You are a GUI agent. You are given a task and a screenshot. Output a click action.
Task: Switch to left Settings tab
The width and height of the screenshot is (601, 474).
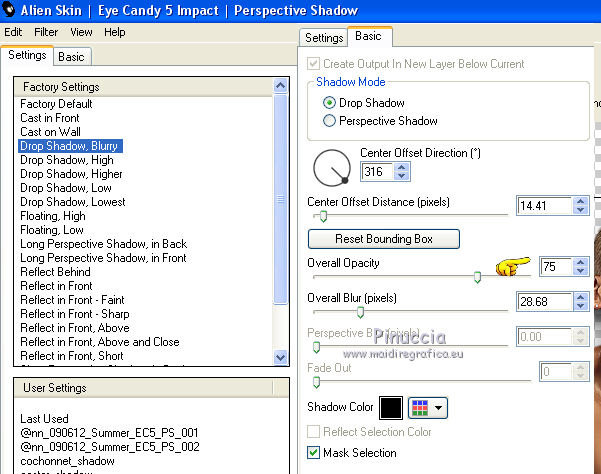coord(27,55)
